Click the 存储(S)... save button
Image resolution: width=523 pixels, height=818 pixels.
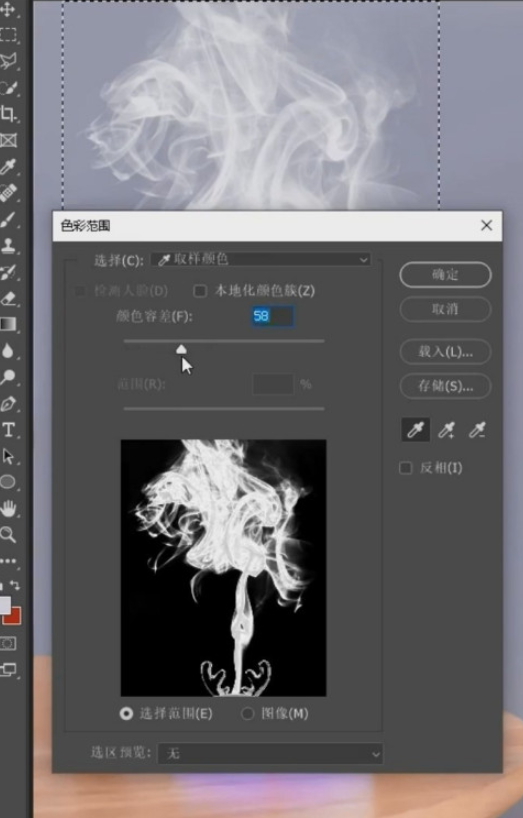[x=445, y=386]
